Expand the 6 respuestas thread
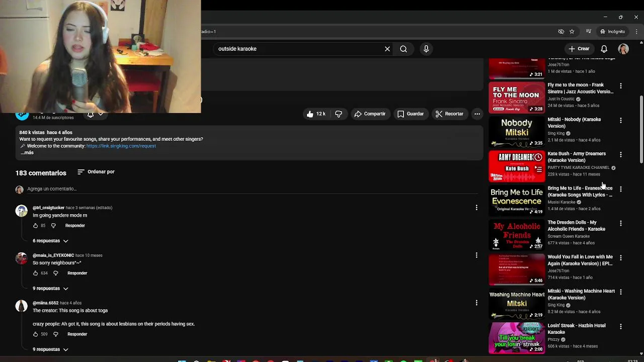644x362 pixels. pos(50,241)
